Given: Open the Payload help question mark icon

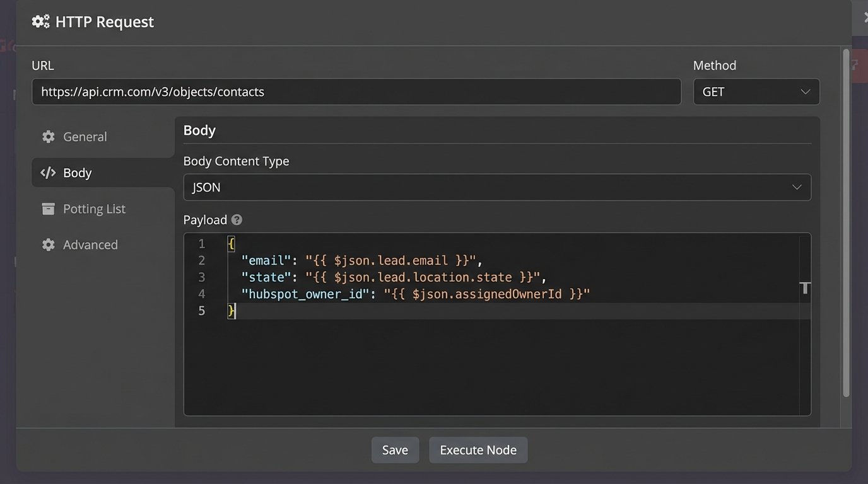Looking at the screenshot, I should (236, 219).
